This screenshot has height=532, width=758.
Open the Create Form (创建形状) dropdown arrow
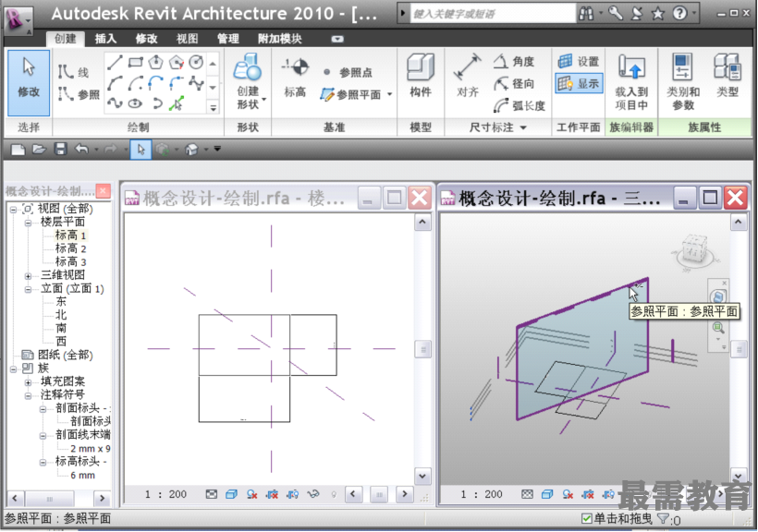(x=264, y=100)
